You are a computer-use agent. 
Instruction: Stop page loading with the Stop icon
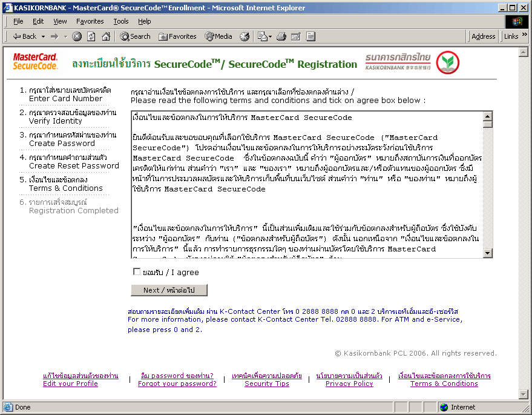pos(77,36)
